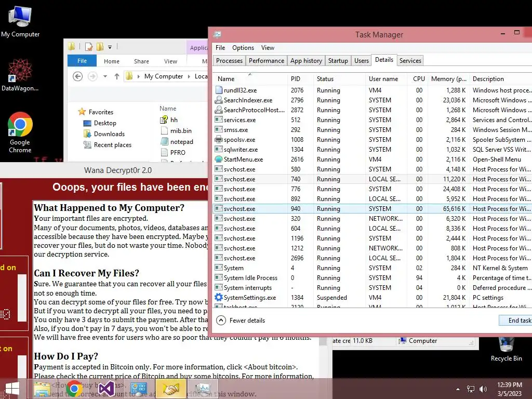Viewport: 532px width, 399px height.
Task: Switch to App history tab
Action: coord(306,60)
